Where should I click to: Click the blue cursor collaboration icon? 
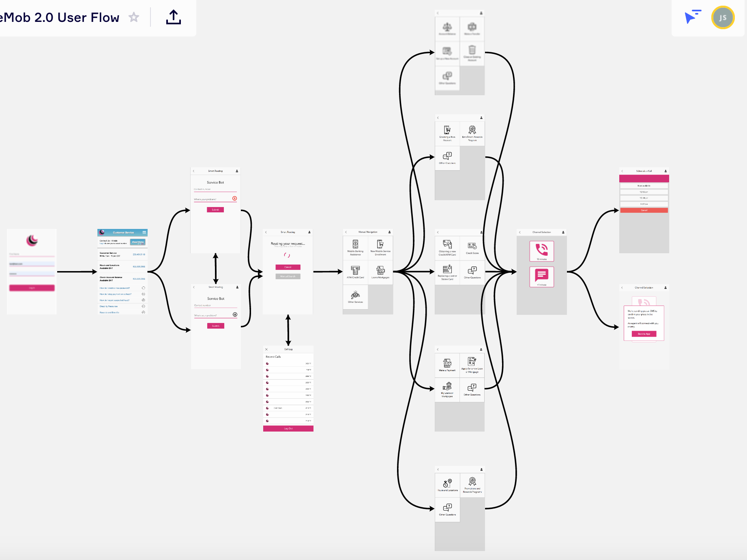tap(693, 17)
